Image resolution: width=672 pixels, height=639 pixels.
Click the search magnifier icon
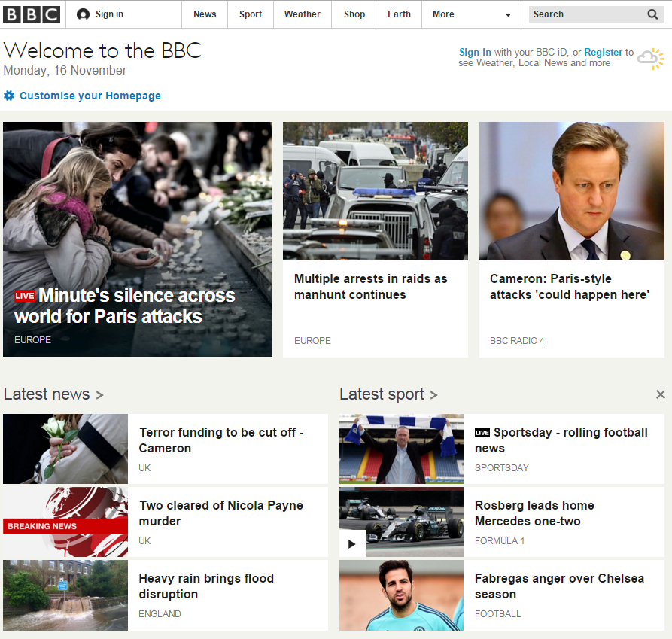pyautogui.click(x=652, y=14)
